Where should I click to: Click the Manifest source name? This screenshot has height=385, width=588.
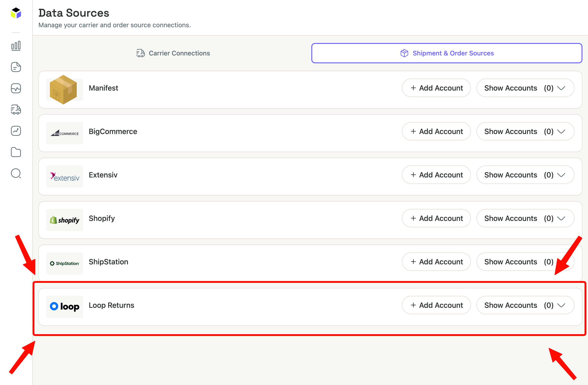click(x=103, y=88)
